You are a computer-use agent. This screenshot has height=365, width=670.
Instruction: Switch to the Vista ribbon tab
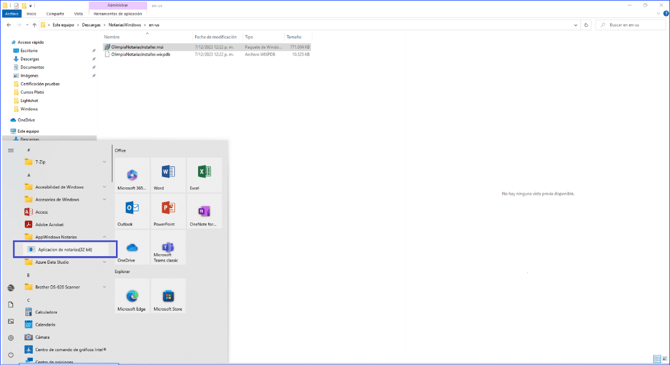(x=78, y=14)
